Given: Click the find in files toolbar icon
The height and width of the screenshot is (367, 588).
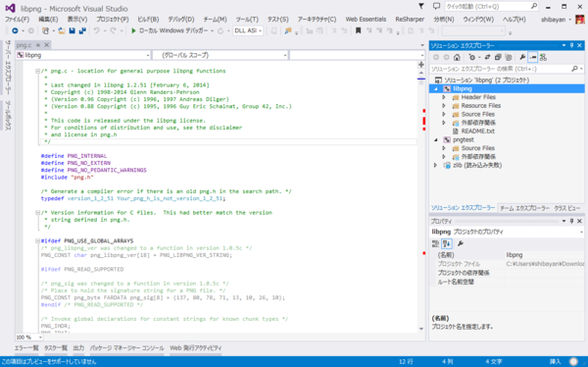Looking at the screenshot, I should (288, 30).
